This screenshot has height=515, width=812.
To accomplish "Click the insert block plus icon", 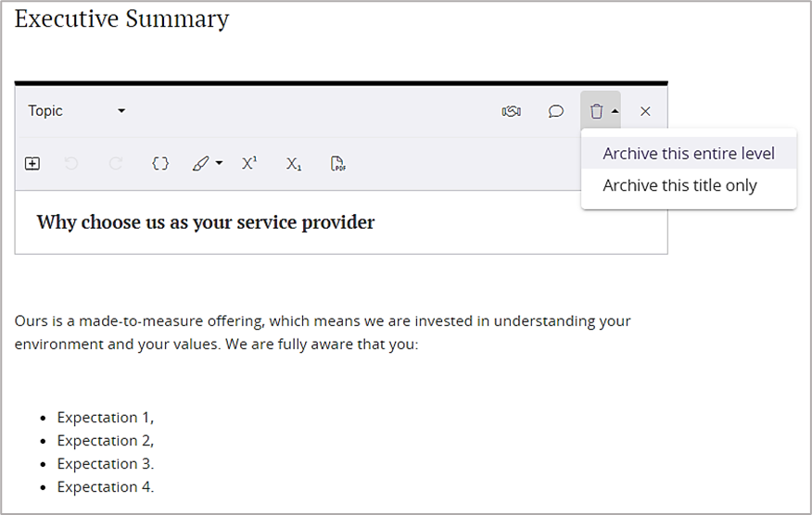I will pos(32,164).
